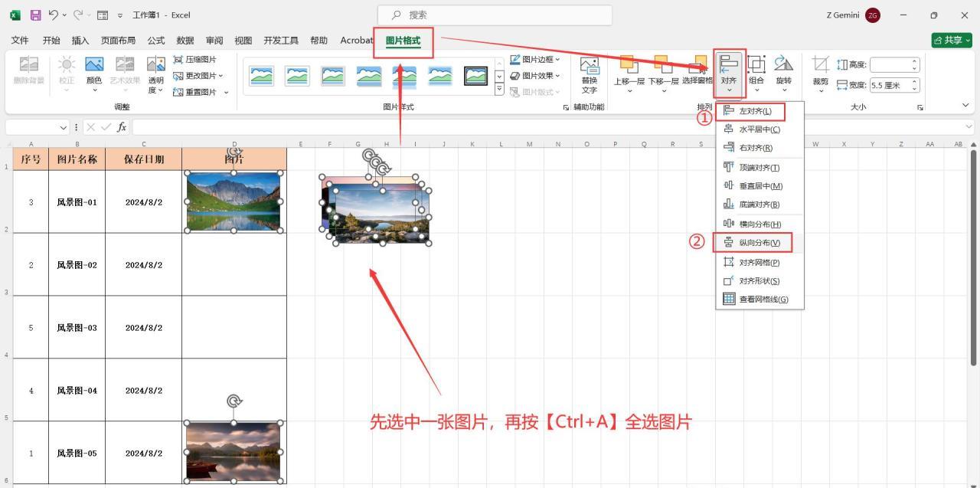Click the 高度 height input field
Screen dimensions: 980x488
894,65
